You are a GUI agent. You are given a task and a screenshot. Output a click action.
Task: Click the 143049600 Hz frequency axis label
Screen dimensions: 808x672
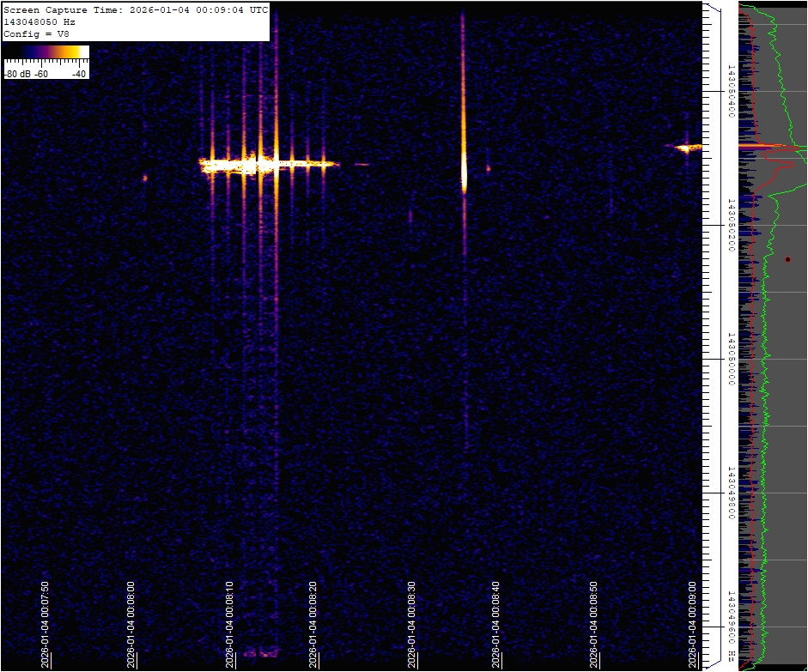pos(730,625)
